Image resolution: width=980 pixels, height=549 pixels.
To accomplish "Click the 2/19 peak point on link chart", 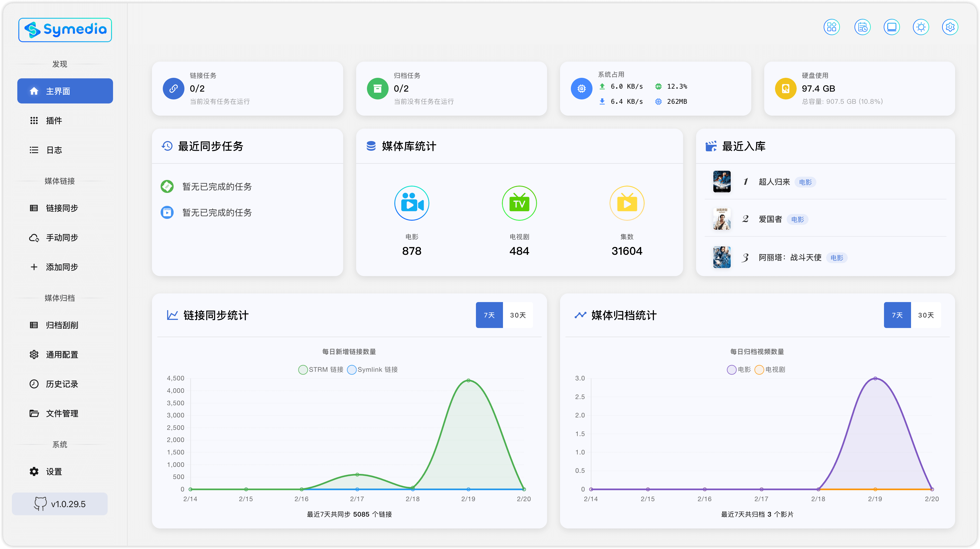I will click(x=468, y=380).
